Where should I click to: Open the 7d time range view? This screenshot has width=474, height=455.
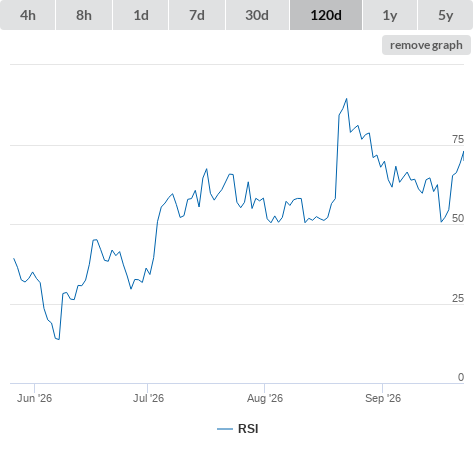(197, 15)
